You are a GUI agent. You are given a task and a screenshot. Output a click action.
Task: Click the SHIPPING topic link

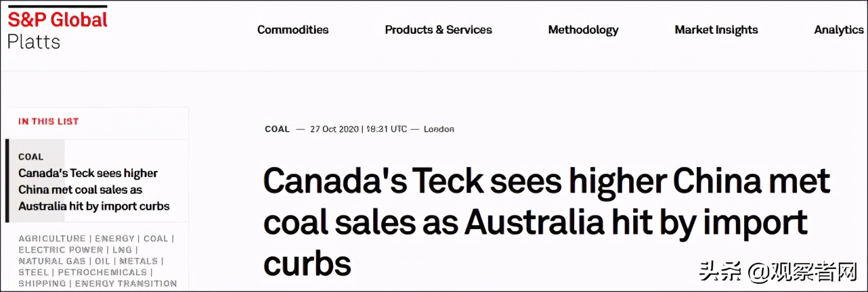[x=42, y=284]
